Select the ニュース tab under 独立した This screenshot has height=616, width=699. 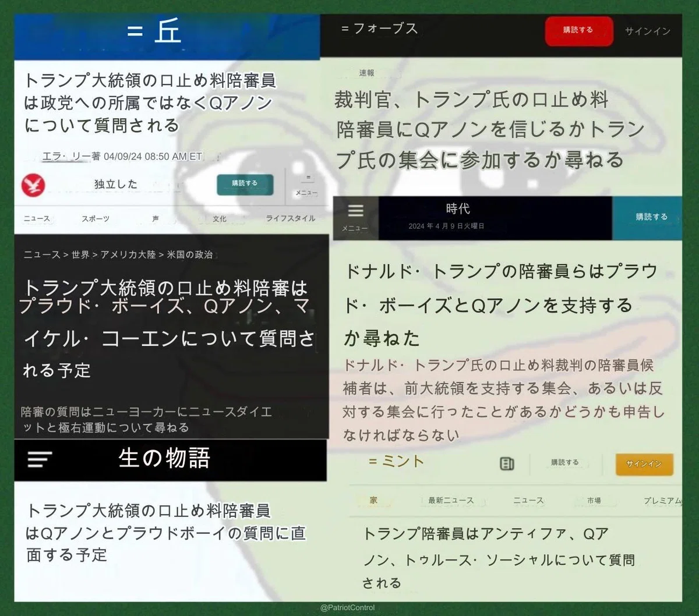pos(37,218)
